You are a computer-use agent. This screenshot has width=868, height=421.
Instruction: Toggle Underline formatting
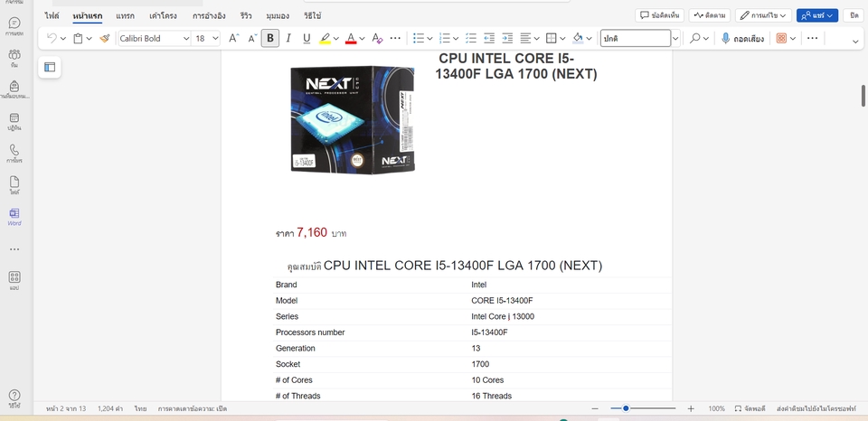(x=307, y=38)
